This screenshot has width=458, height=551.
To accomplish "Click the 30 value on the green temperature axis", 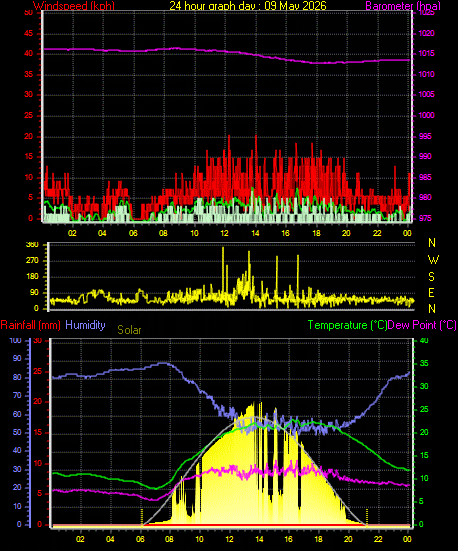I will (x=424, y=387).
